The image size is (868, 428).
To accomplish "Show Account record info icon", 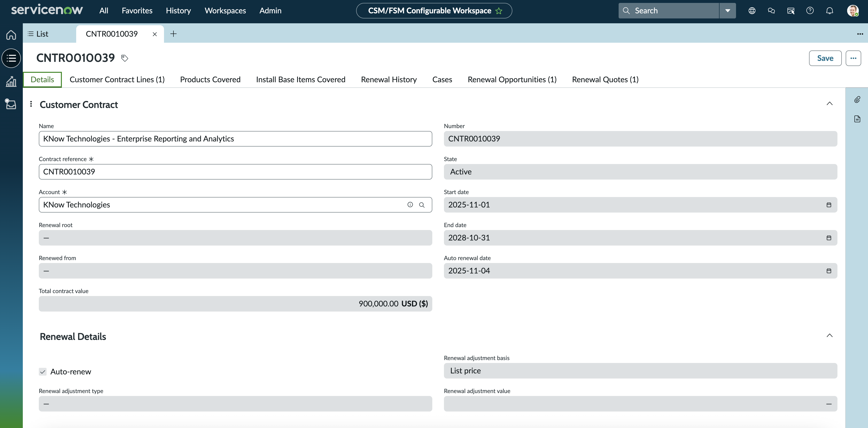I will [410, 205].
